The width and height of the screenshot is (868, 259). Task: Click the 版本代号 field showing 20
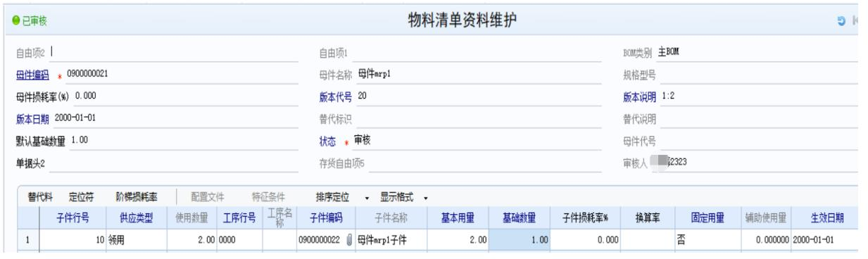coord(479,96)
